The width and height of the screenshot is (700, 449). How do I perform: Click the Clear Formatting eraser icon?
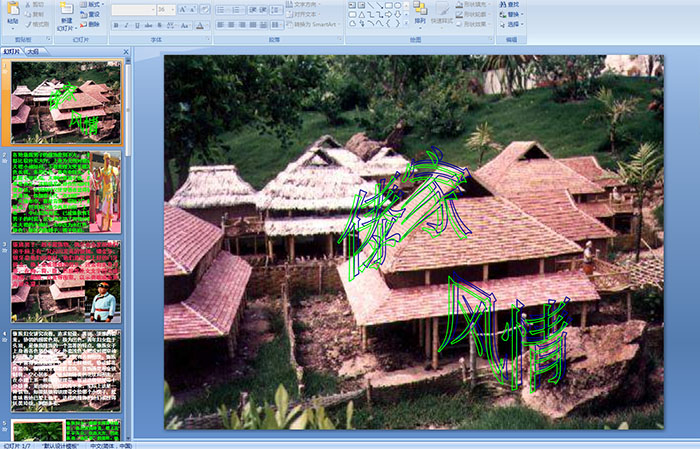point(205,9)
